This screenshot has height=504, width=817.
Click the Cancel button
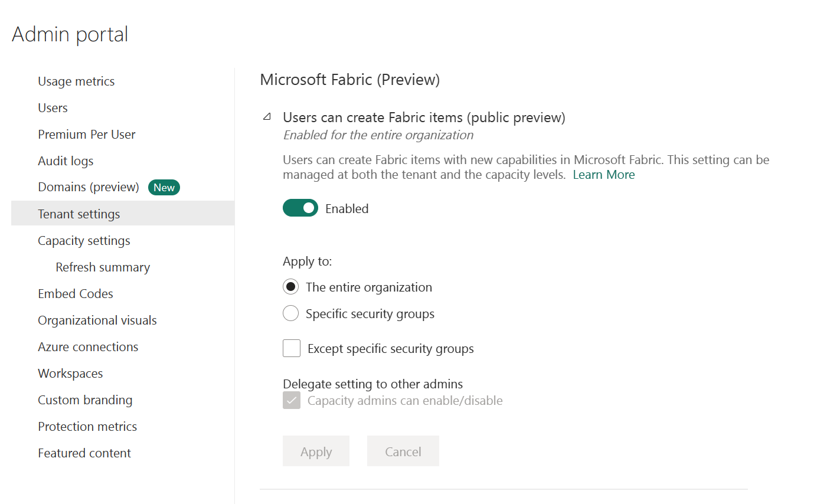(403, 451)
